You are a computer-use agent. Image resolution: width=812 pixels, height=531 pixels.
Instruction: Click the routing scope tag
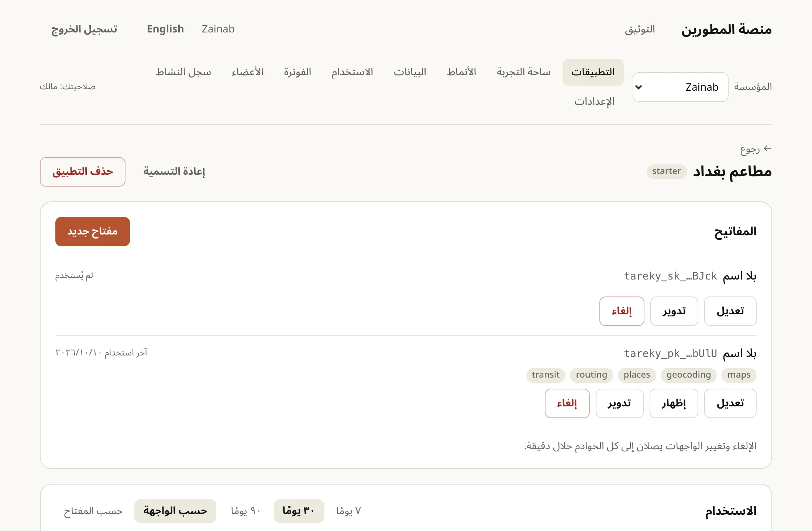pyautogui.click(x=591, y=375)
